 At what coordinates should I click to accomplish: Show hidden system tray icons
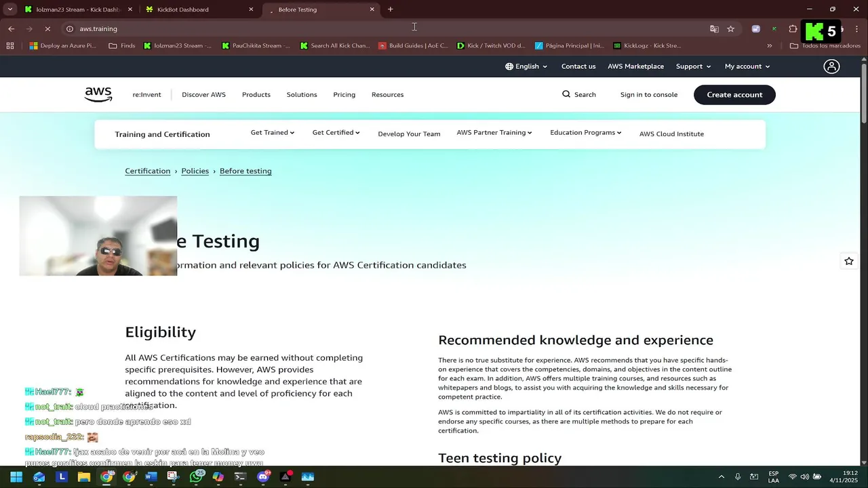click(x=721, y=477)
